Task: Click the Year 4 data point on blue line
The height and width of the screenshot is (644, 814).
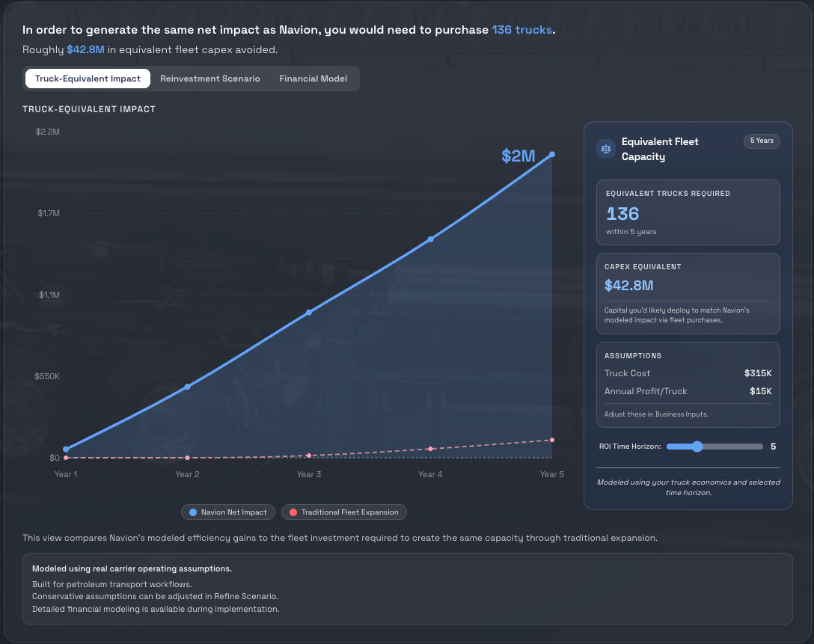Action: pos(430,239)
